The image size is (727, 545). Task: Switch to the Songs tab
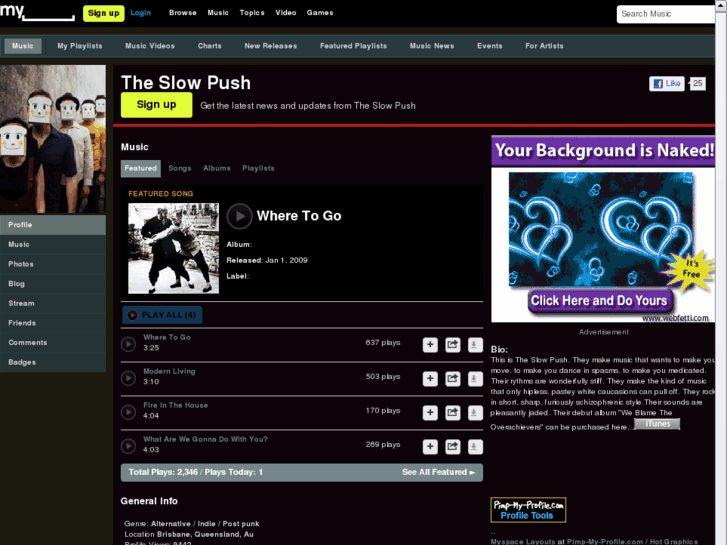coord(180,168)
